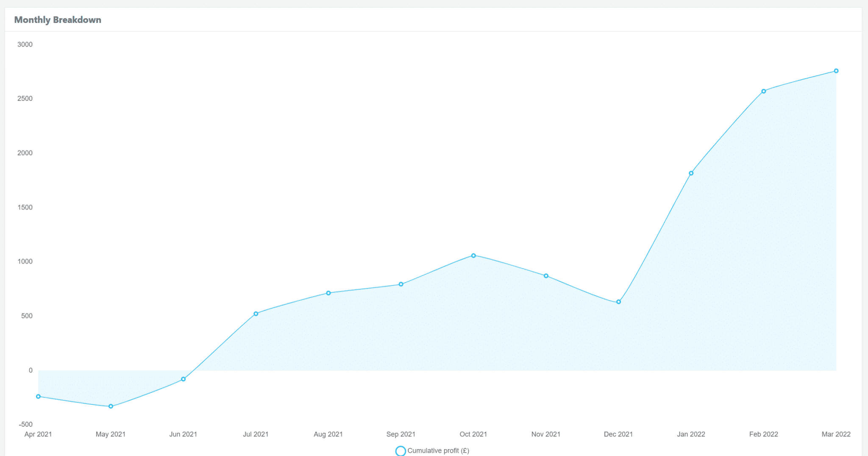The width and height of the screenshot is (868, 456).
Task: Click the 2000 y-axis value
Action: pos(25,153)
